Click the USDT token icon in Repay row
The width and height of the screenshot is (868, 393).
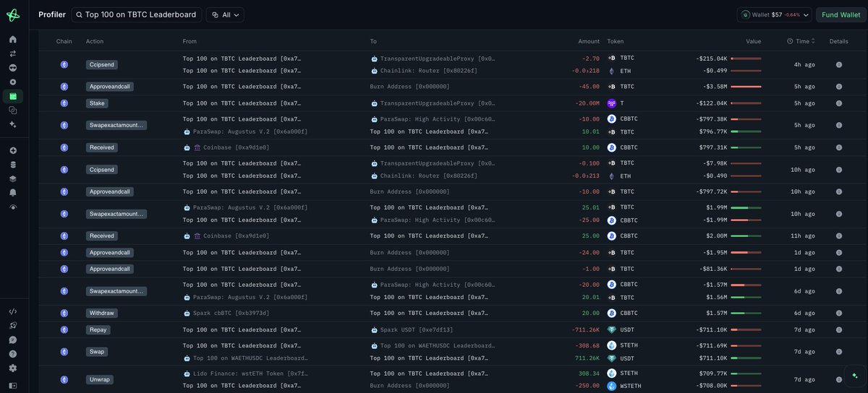pos(611,329)
